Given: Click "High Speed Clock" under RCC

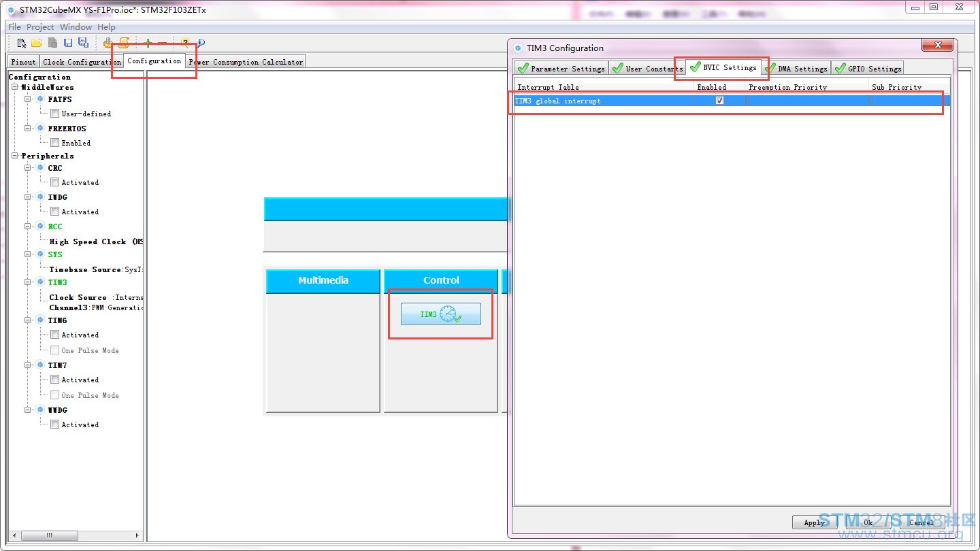Looking at the screenshot, I should click(x=88, y=241).
